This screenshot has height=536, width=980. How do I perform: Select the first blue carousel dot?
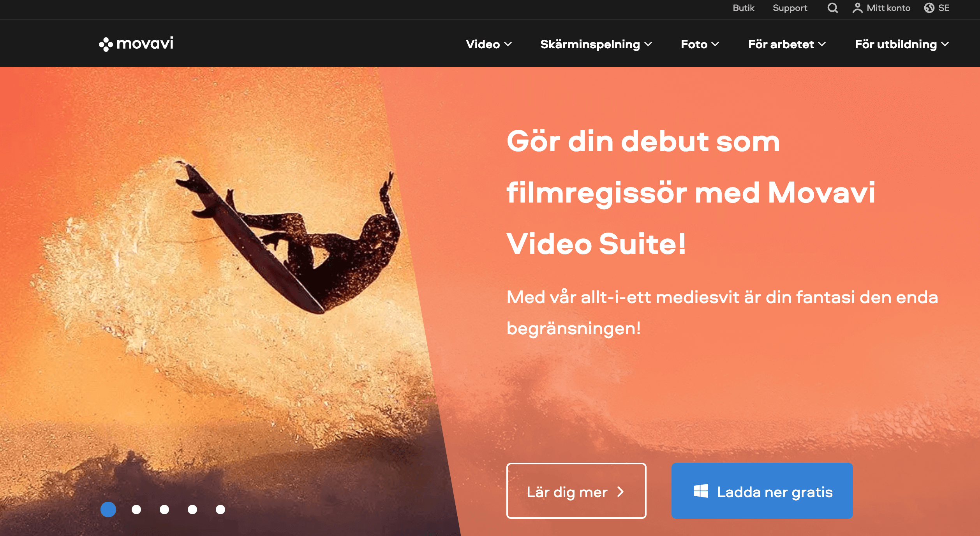pyautogui.click(x=108, y=510)
